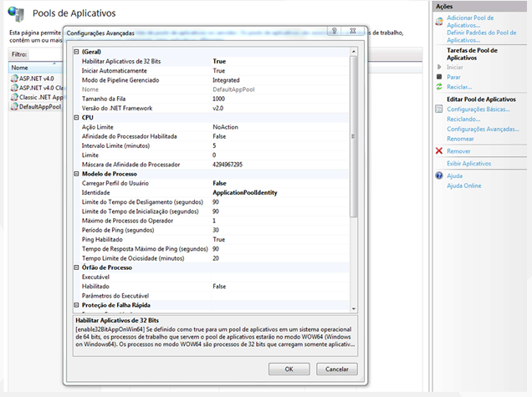Collapse the (Geral) section
The image size is (532, 397).
point(76,52)
